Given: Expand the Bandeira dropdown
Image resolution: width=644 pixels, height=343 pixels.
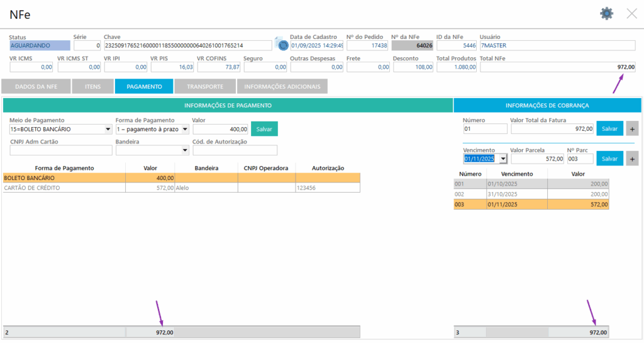Looking at the screenshot, I should click(184, 150).
